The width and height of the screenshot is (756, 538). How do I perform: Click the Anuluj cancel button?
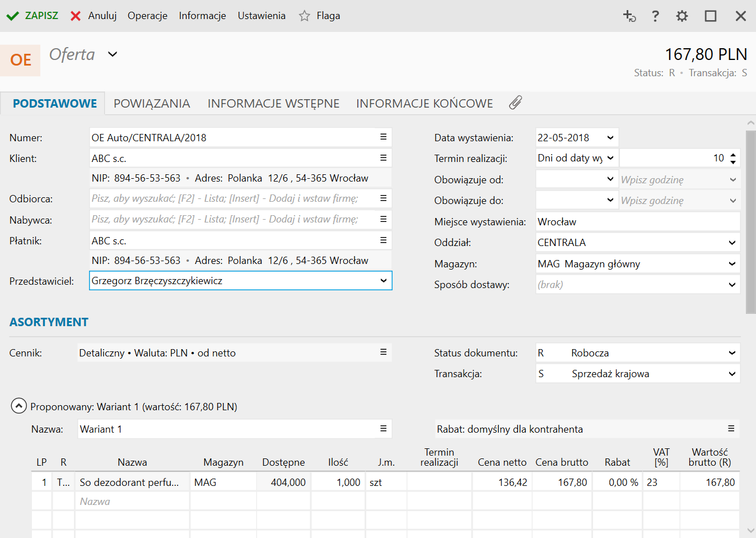pos(94,16)
